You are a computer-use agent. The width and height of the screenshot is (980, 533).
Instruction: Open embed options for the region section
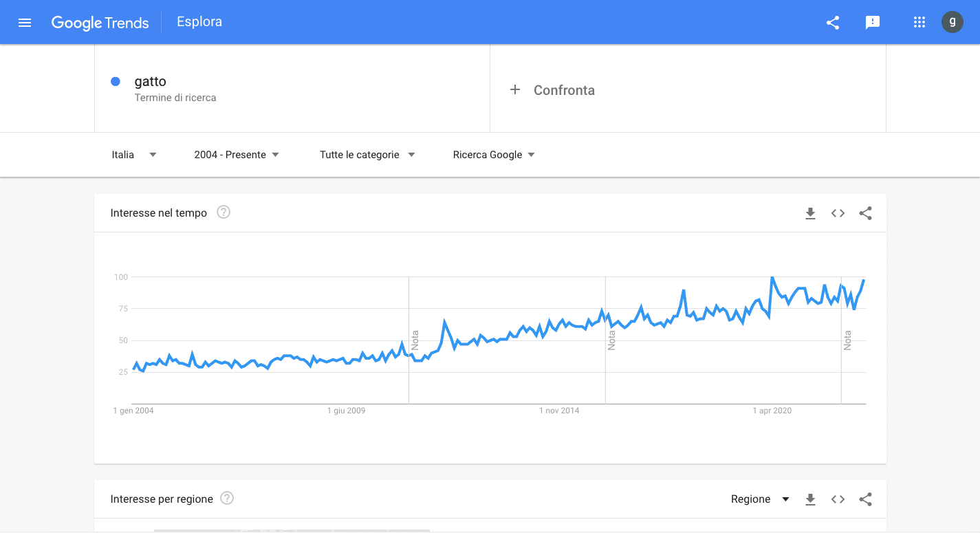tap(838, 499)
